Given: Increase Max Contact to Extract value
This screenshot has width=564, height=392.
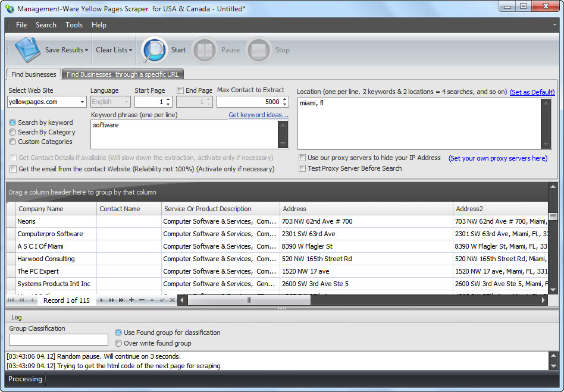Looking at the screenshot, I should click(x=284, y=99).
